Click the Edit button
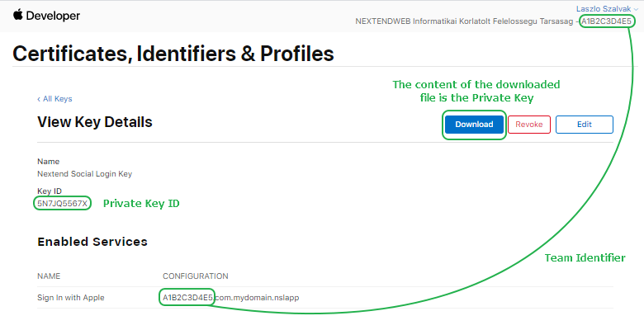Image resolution: width=644 pixels, height=330 pixels. click(x=585, y=124)
